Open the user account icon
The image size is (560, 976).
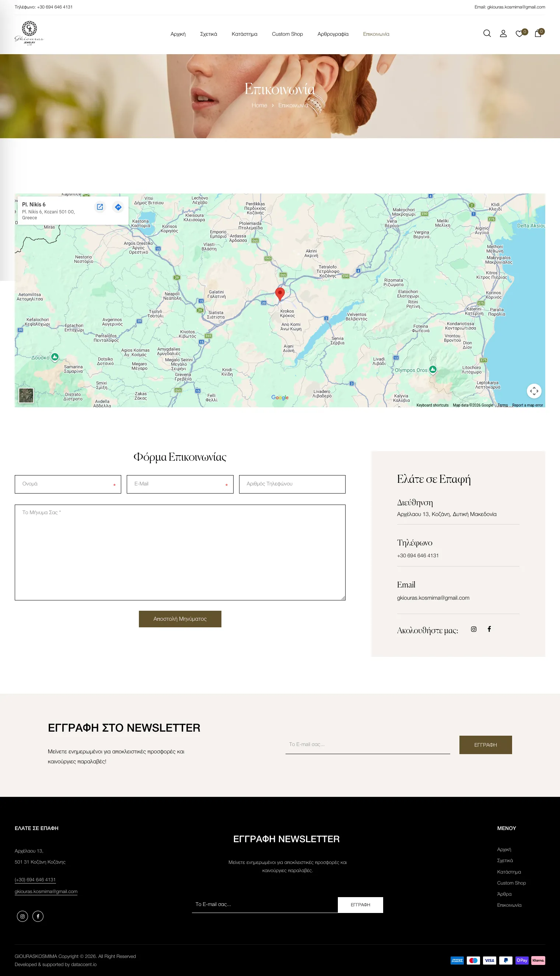click(x=503, y=34)
